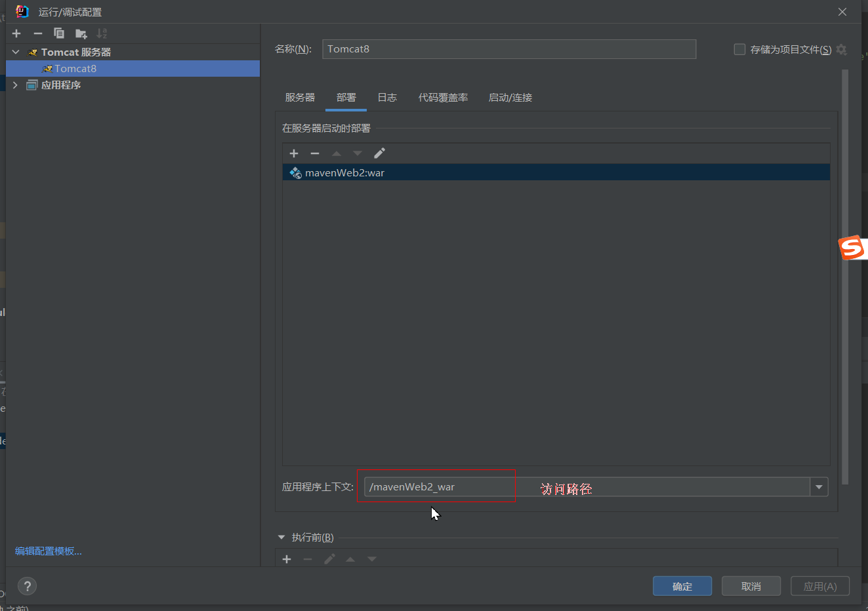Sort configurations alphabetically

pos(102,33)
